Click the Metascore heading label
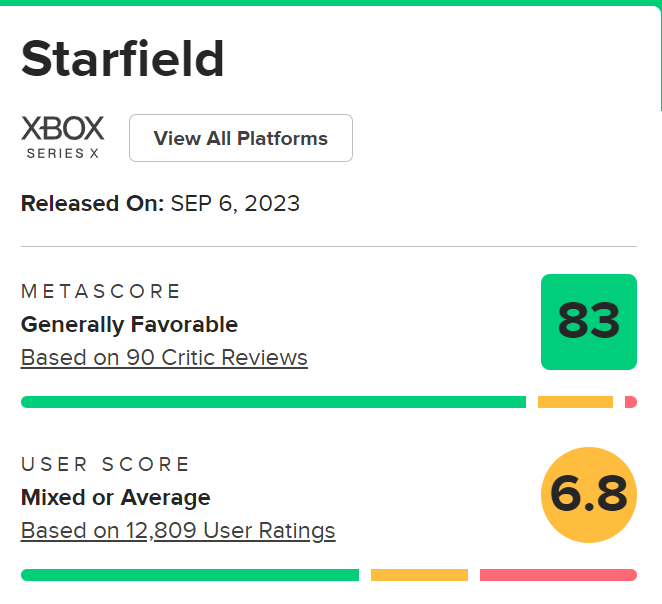 pyautogui.click(x=101, y=292)
